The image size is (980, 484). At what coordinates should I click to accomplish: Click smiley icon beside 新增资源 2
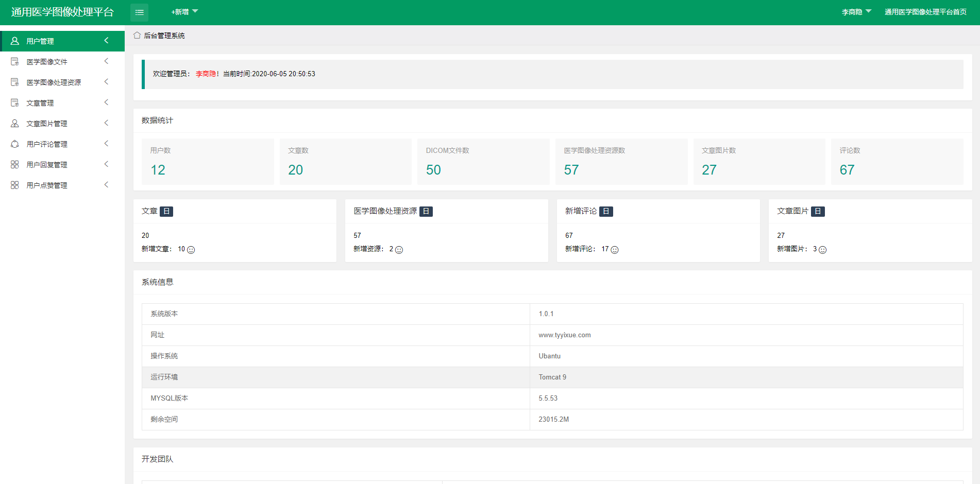(x=399, y=250)
